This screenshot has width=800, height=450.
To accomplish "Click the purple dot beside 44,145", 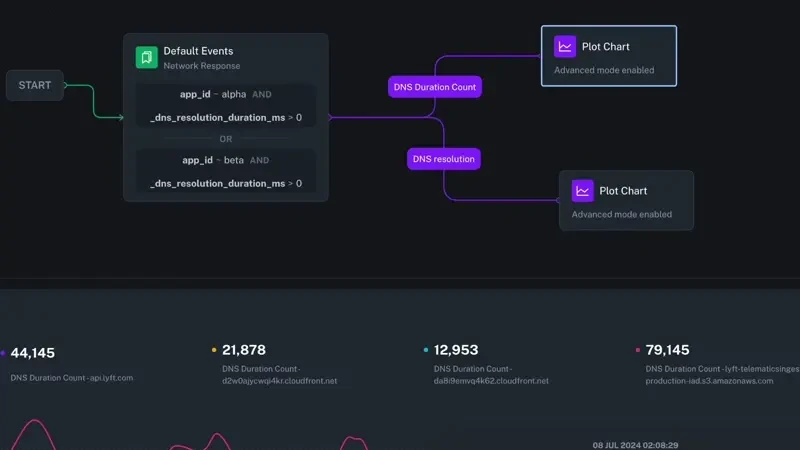I will [x=3, y=353].
